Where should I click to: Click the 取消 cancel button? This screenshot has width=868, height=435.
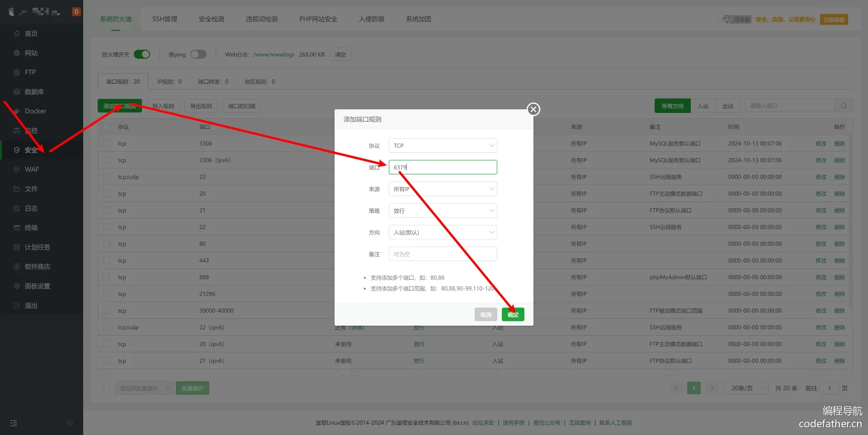click(486, 314)
